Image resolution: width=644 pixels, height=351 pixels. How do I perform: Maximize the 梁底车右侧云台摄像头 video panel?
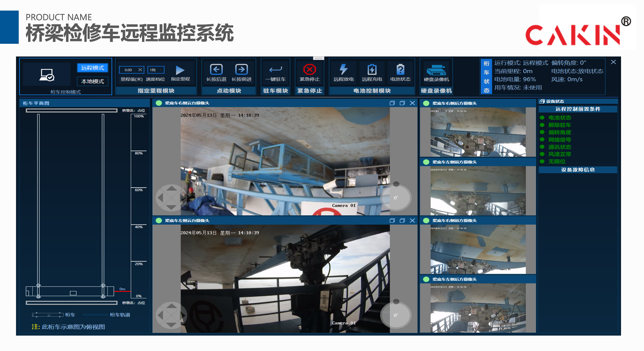point(402,103)
